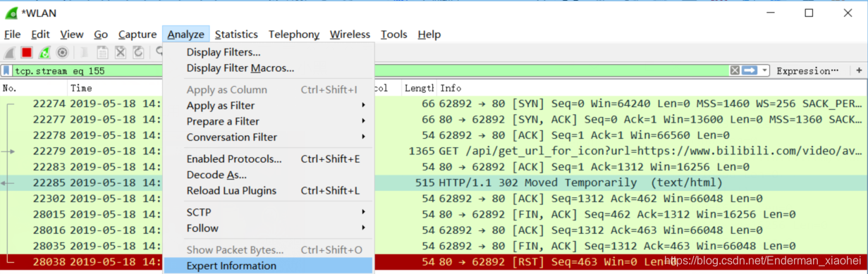Select red packet 28038 RST row
The image size is (868, 274).
pos(434,262)
